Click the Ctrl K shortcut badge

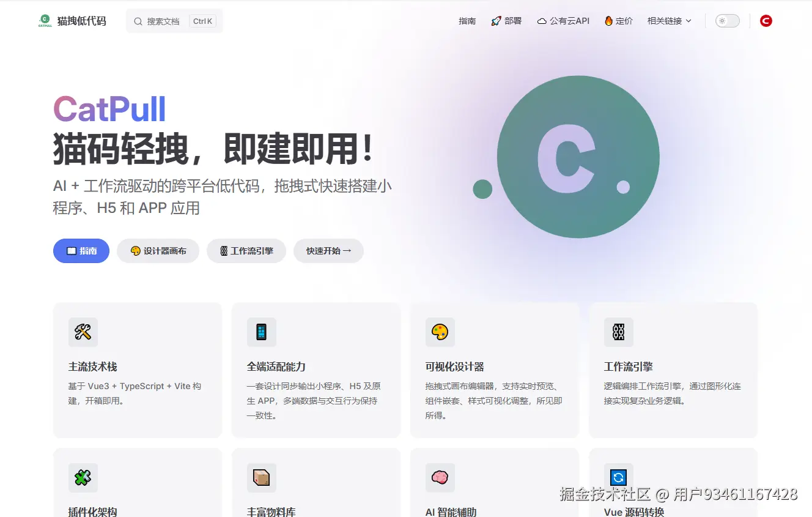(x=202, y=21)
